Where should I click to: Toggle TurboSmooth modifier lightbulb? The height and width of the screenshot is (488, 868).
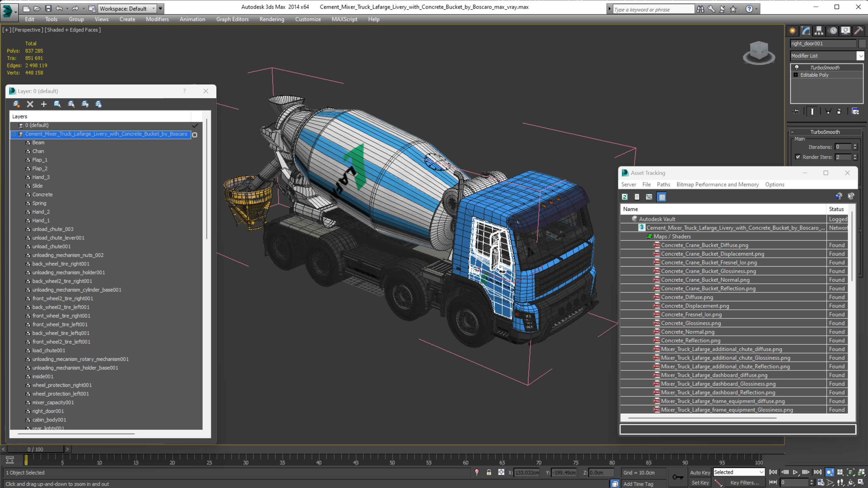click(797, 67)
